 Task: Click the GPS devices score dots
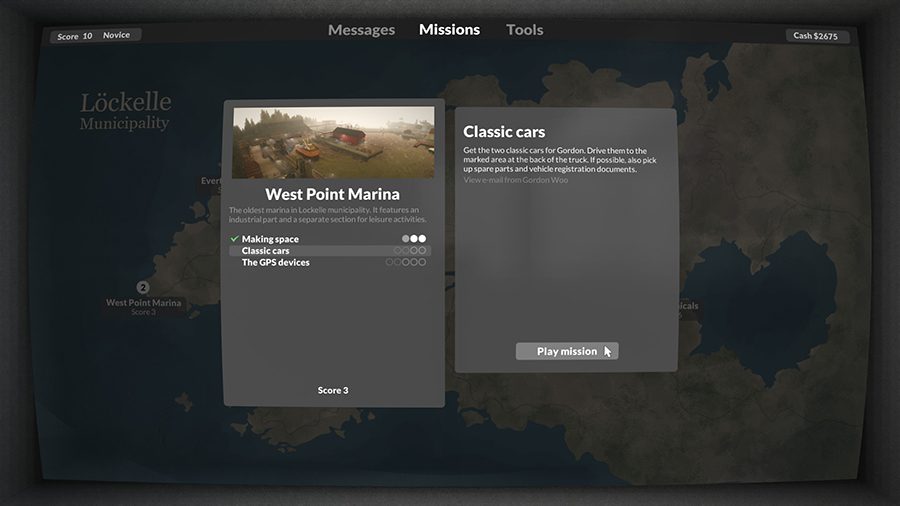(406, 263)
